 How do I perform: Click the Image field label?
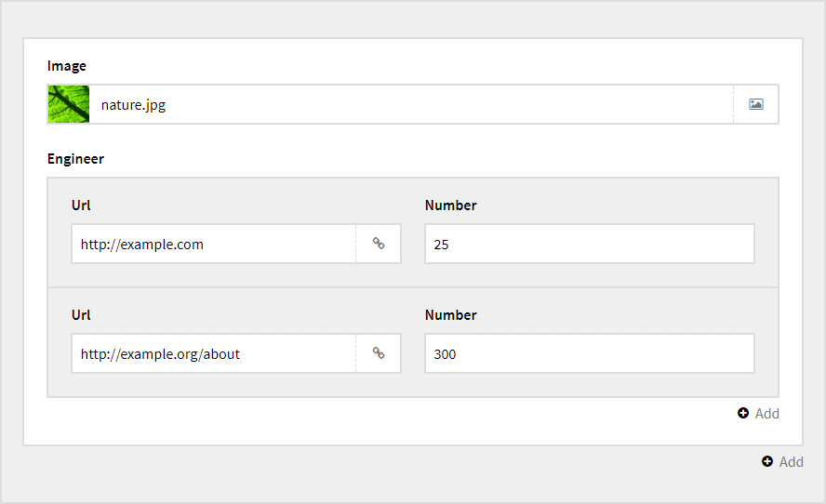point(67,66)
